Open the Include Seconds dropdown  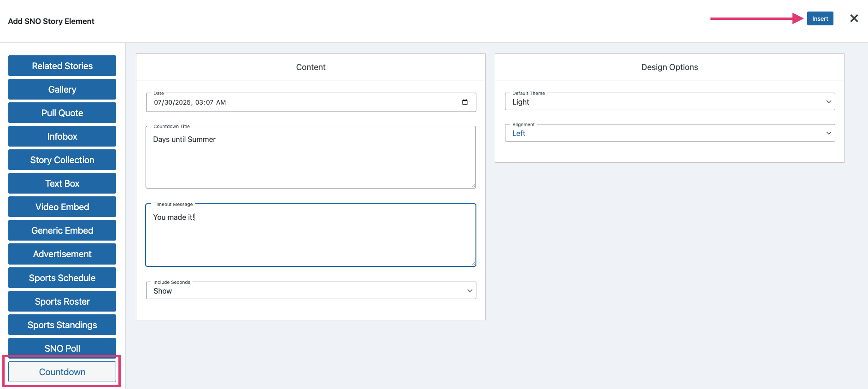pos(311,291)
